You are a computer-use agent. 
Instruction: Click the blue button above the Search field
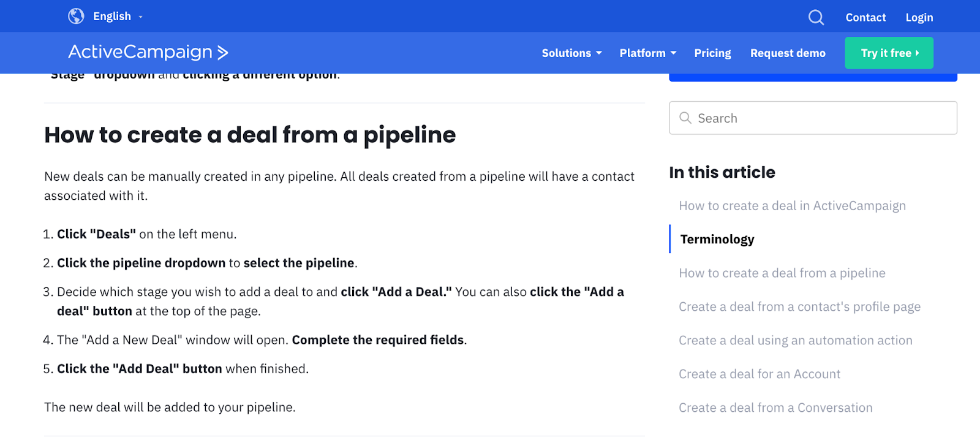pyautogui.click(x=813, y=77)
